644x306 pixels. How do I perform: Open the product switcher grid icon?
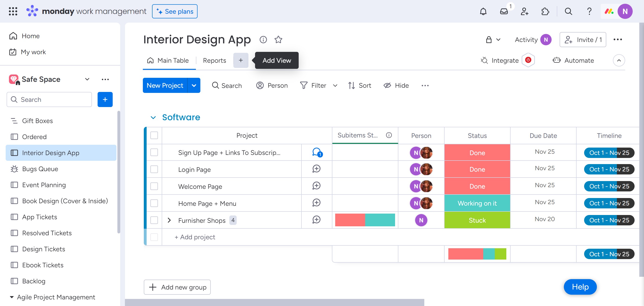coord(13,12)
